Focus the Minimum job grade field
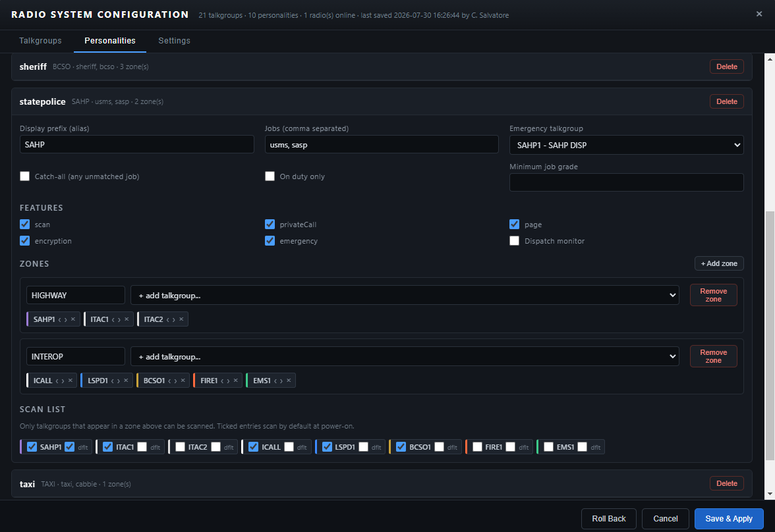775x532 pixels. (x=626, y=182)
